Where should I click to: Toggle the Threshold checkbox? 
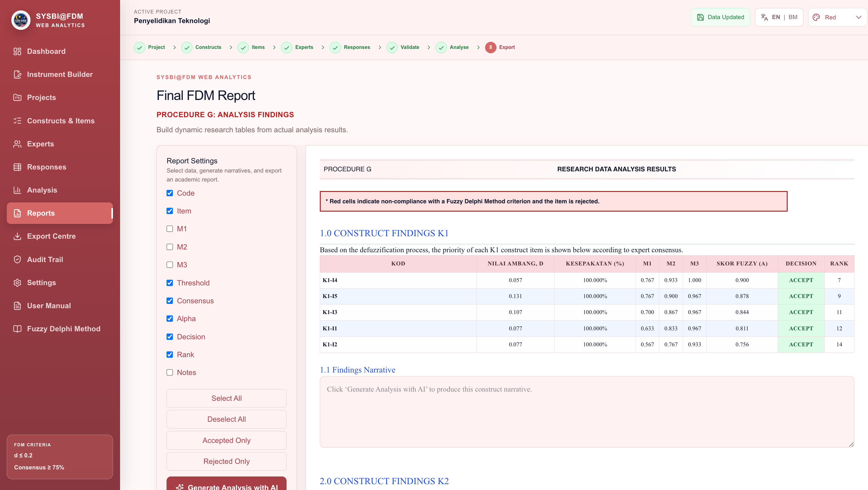tap(170, 283)
